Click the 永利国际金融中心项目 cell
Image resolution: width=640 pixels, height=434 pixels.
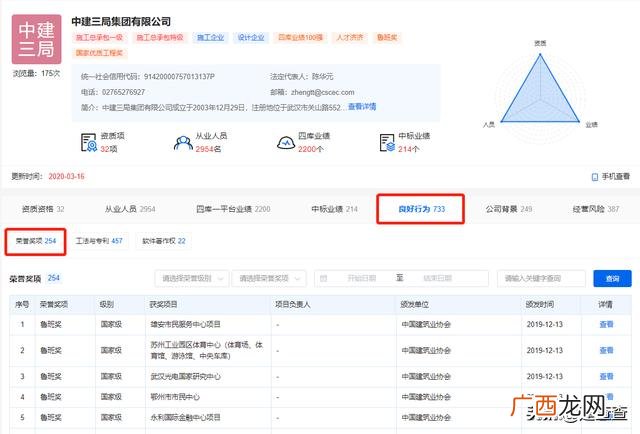pos(185,417)
